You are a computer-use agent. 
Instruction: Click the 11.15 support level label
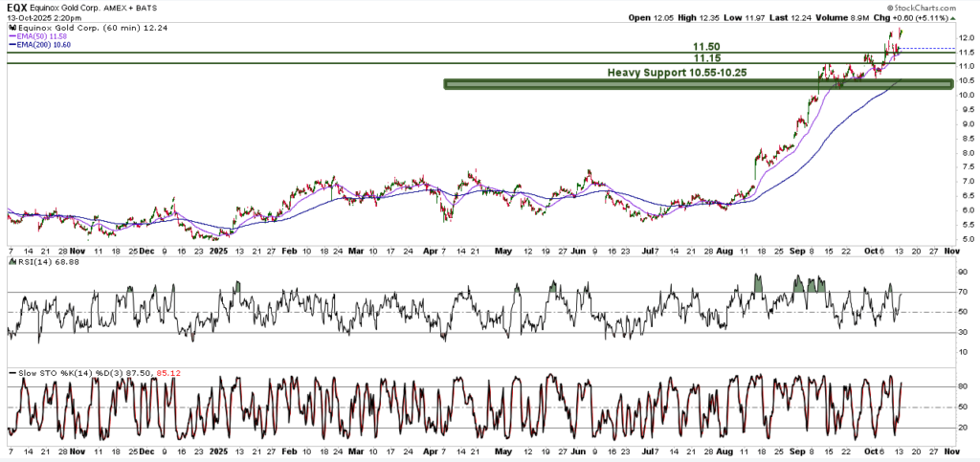point(708,57)
